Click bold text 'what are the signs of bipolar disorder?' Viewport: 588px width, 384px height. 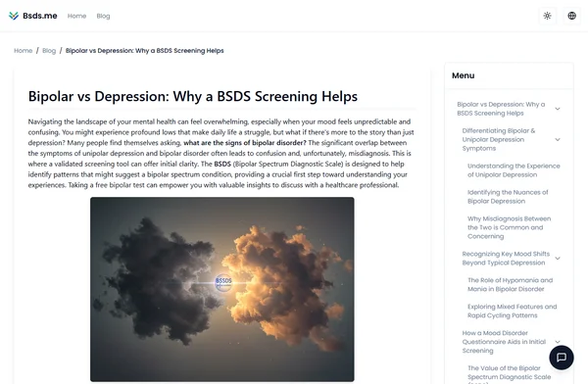(245, 143)
